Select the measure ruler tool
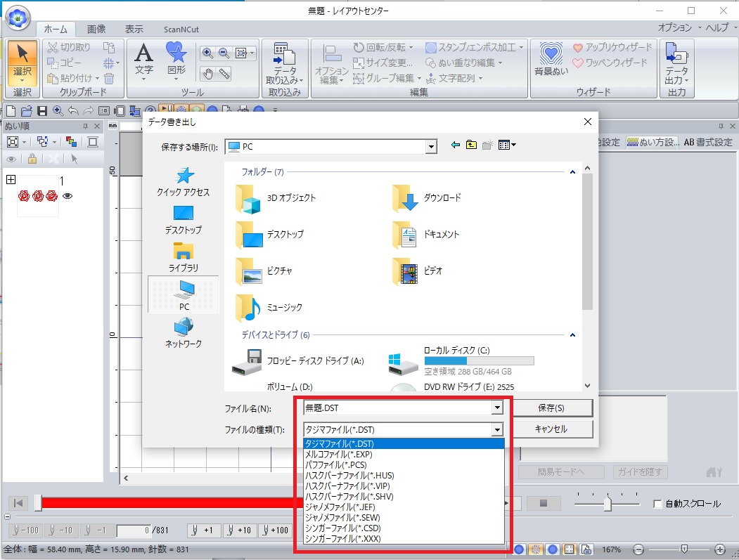Viewport: 739px width, 560px height. coord(224,74)
